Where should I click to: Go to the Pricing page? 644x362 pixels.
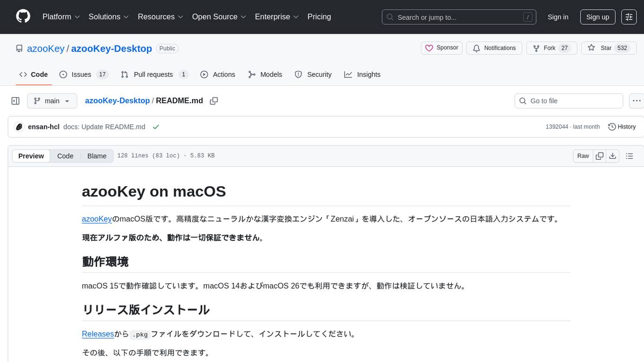pos(319,17)
